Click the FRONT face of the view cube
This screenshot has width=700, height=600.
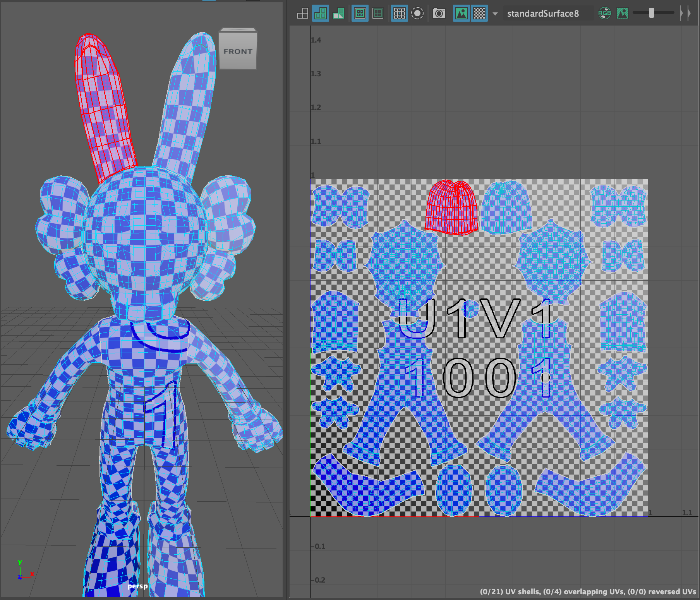point(238,51)
